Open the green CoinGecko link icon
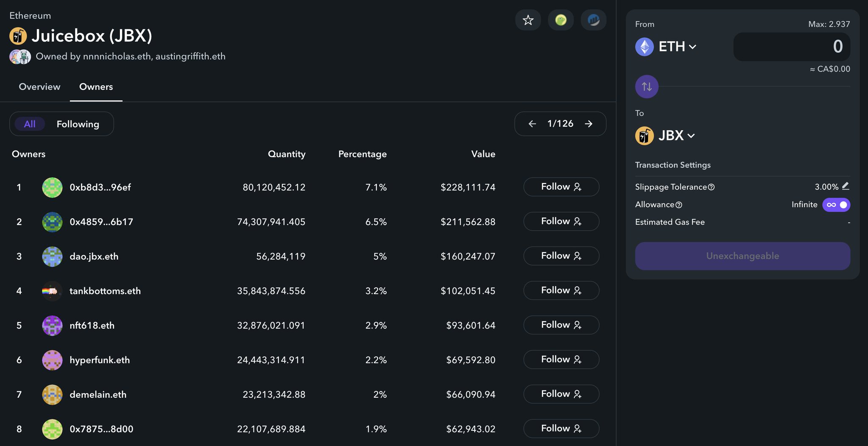The height and width of the screenshot is (446, 868). [561, 20]
